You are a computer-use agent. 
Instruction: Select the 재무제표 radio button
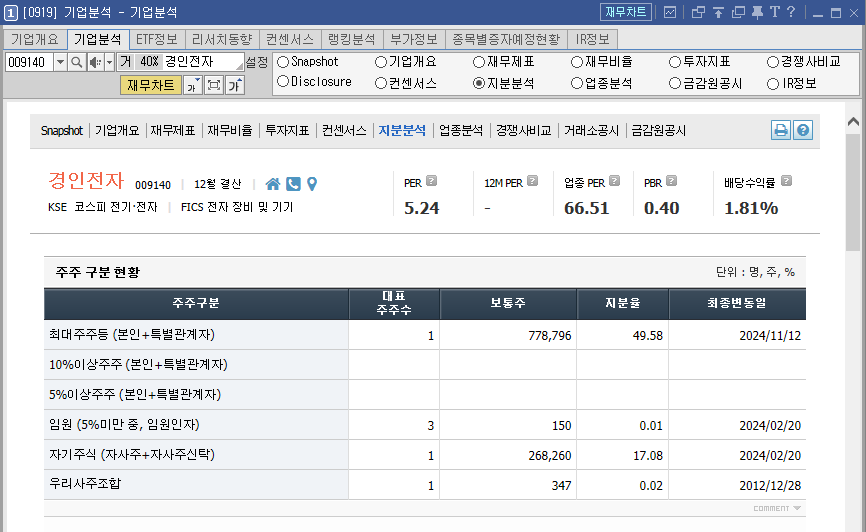click(x=479, y=62)
